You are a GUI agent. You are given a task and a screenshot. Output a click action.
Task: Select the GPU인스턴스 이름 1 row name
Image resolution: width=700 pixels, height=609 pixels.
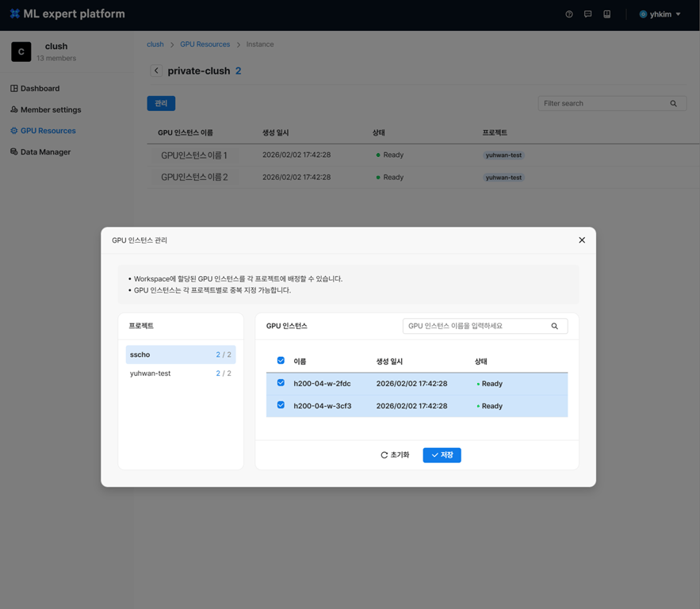coord(194,155)
